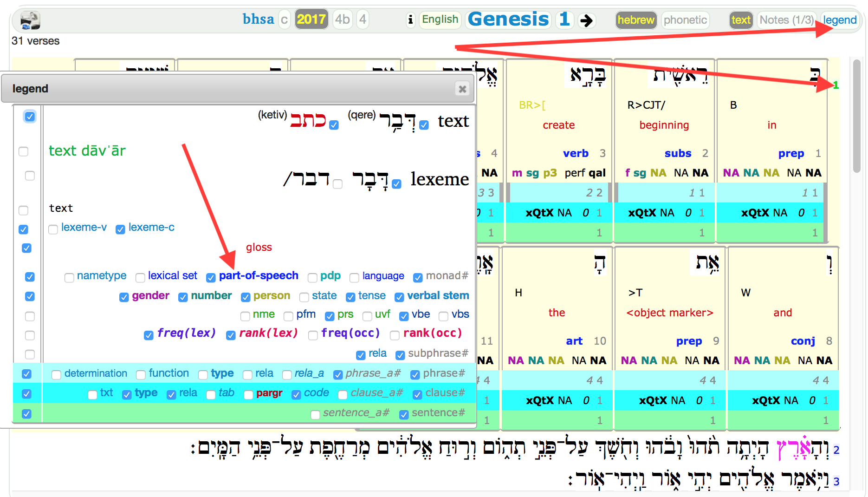The width and height of the screenshot is (868, 497).
Task: Toggle the phrase# checkbox
Action: coord(415,375)
